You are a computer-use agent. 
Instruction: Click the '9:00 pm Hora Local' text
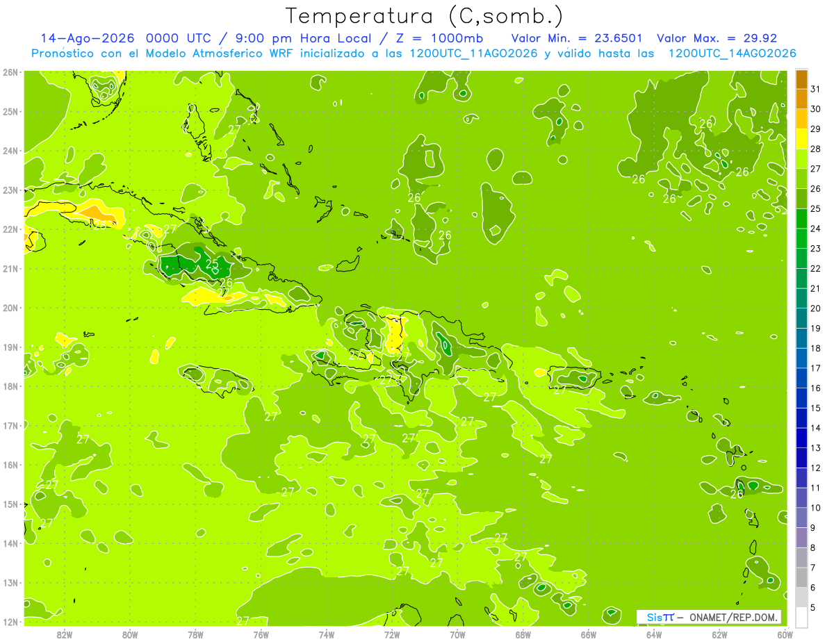coord(304,38)
